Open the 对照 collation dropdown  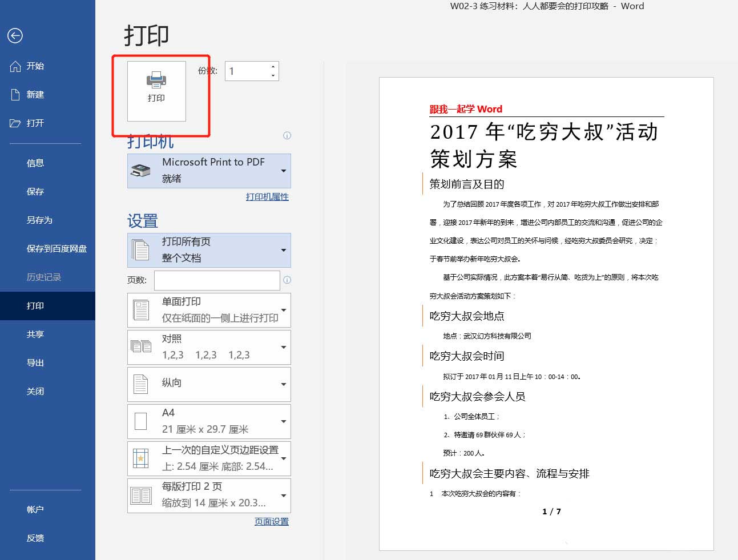point(209,347)
